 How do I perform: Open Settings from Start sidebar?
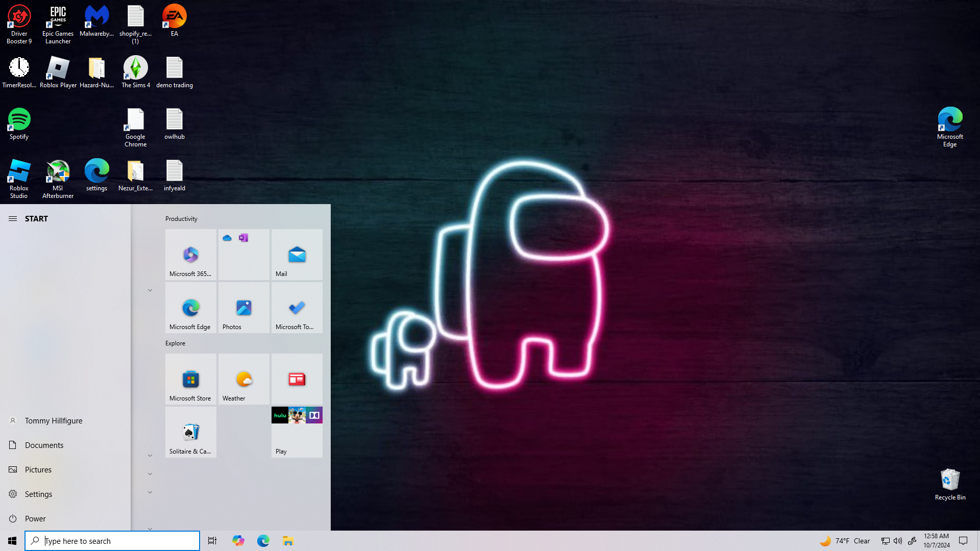click(38, 494)
